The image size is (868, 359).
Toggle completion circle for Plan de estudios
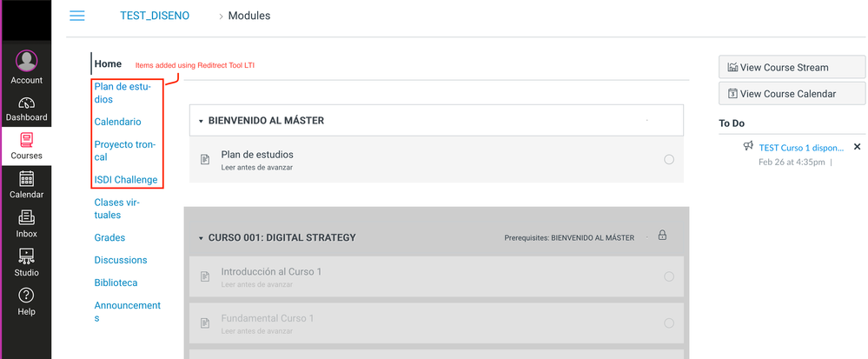coord(668,159)
